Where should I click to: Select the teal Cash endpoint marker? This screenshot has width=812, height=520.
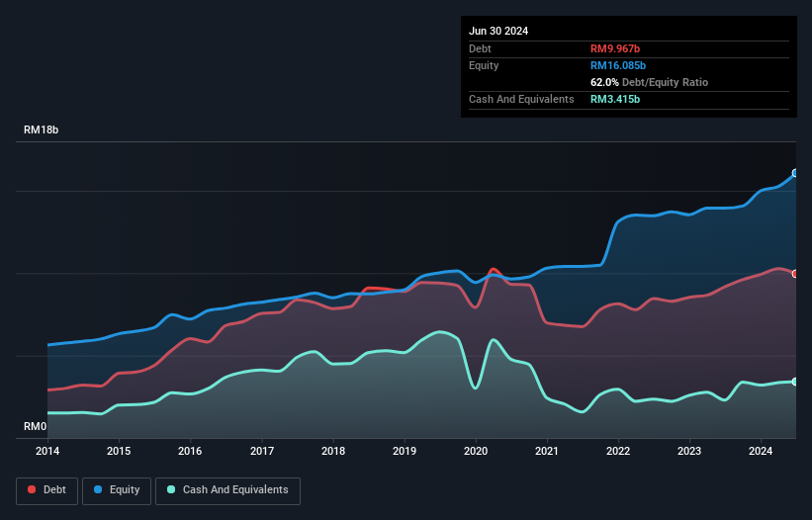coord(795,382)
